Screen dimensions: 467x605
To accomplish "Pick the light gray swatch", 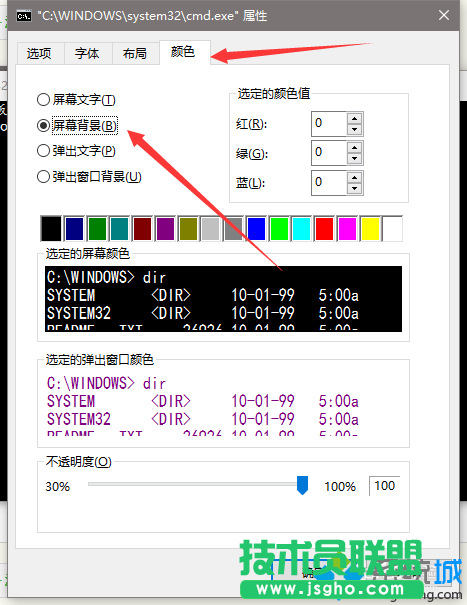I will click(211, 229).
